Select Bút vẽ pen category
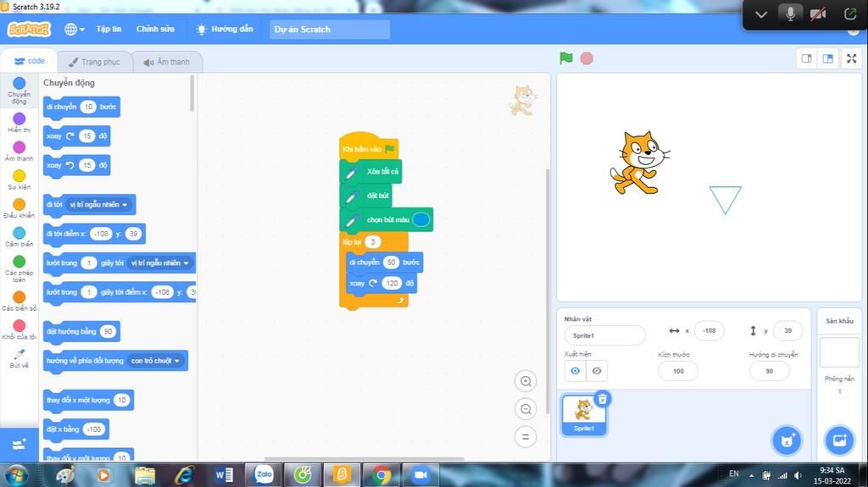Image resolution: width=868 pixels, height=487 pixels. coord(19,358)
